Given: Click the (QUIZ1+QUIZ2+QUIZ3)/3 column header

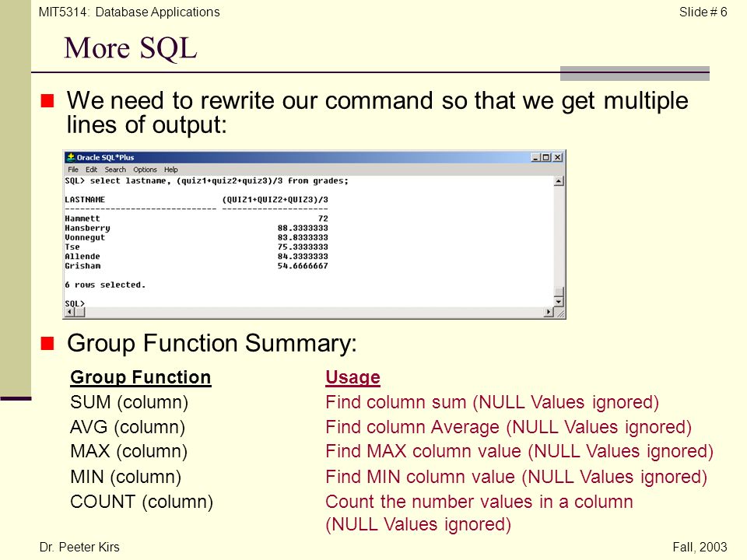Looking at the screenshot, I should 275,200.
